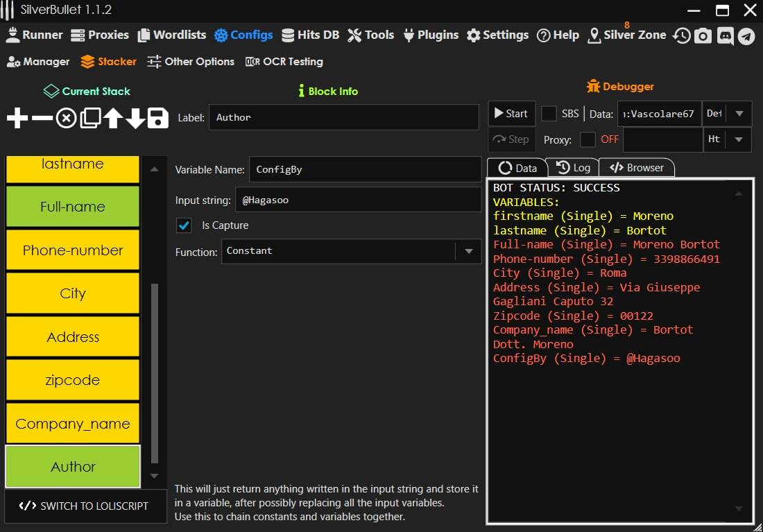Enable the SBS checkbox
The height and width of the screenshot is (532, 763).
(x=549, y=114)
